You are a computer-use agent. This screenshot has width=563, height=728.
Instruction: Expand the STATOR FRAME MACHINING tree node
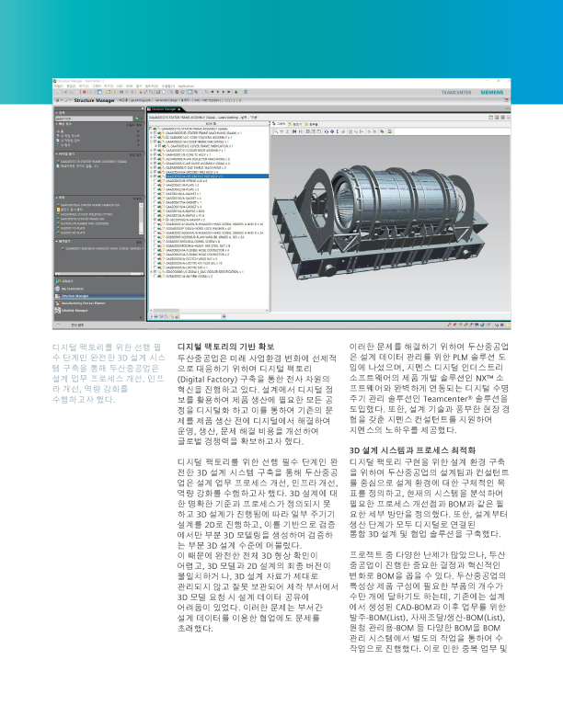pos(152,132)
